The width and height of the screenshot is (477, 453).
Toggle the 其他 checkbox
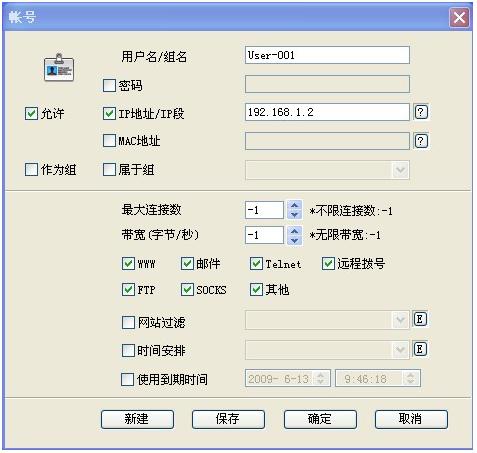(x=256, y=290)
